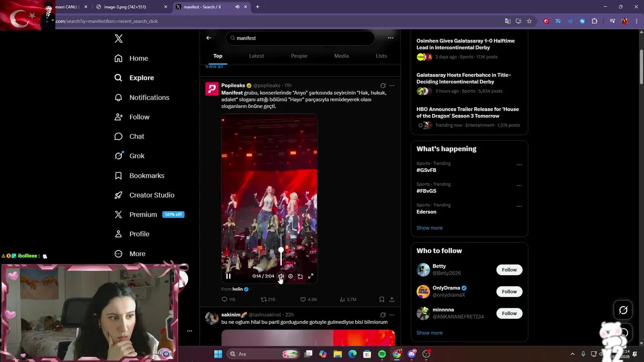Open the #GSvFB trending topic
The width and height of the screenshot is (644, 362).
[426, 170]
